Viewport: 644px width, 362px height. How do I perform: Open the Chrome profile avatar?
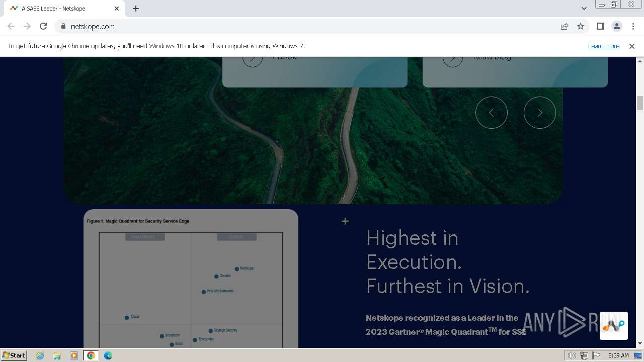pos(616,26)
